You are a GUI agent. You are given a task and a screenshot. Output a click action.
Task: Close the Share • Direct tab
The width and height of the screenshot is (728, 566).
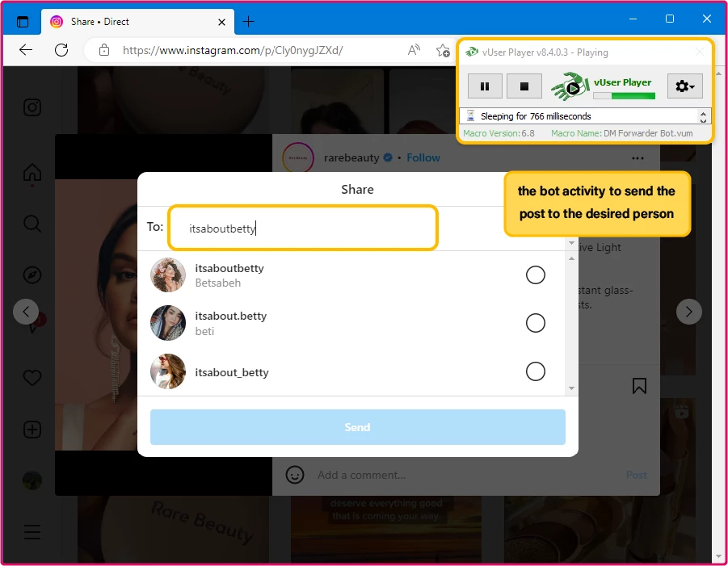click(x=222, y=22)
